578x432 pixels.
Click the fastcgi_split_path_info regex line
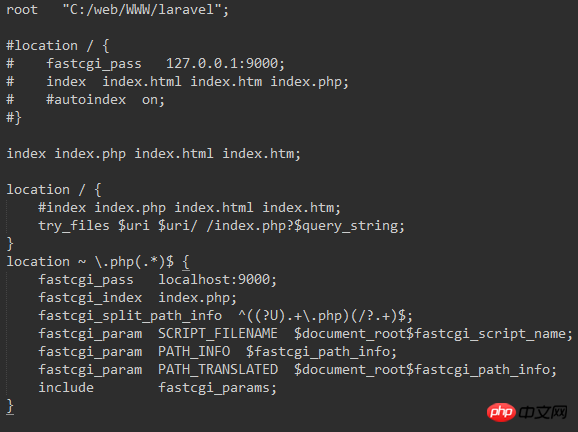point(226,316)
